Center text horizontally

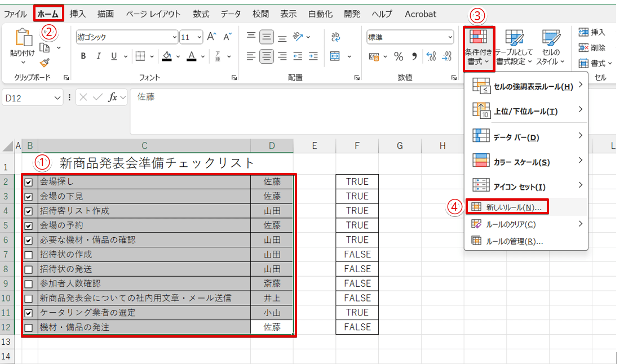(x=266, y=56)
